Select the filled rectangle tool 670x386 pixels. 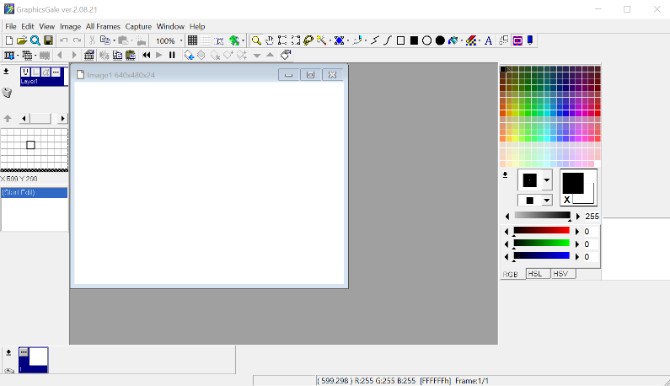pyautogui.click(x=414, y=41)
